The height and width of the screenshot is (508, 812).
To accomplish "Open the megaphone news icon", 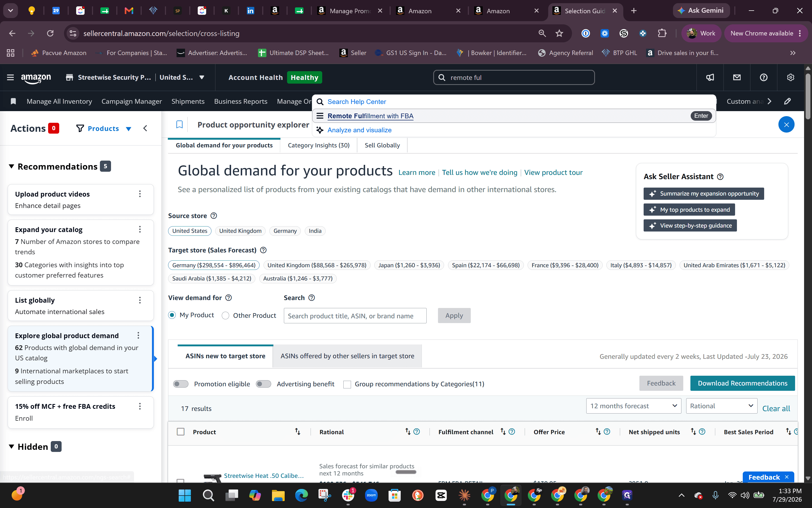I will click(x=710, y=78).
